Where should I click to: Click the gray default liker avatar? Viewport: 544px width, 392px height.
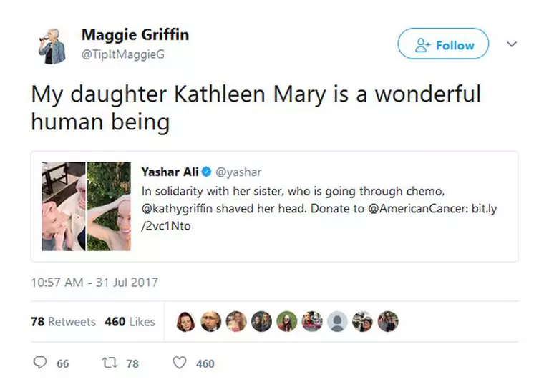tap(337, 321)
